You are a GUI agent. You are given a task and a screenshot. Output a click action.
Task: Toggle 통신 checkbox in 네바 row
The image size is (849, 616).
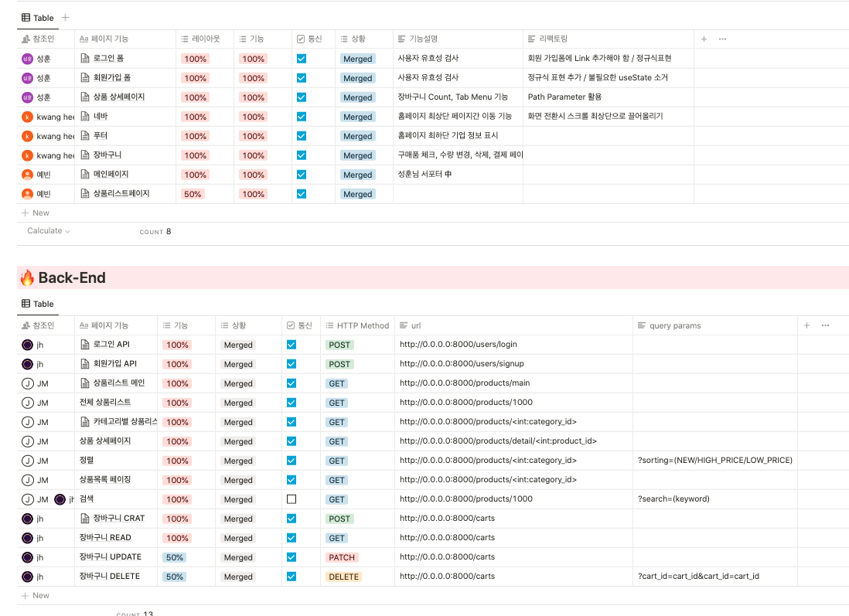302,117
